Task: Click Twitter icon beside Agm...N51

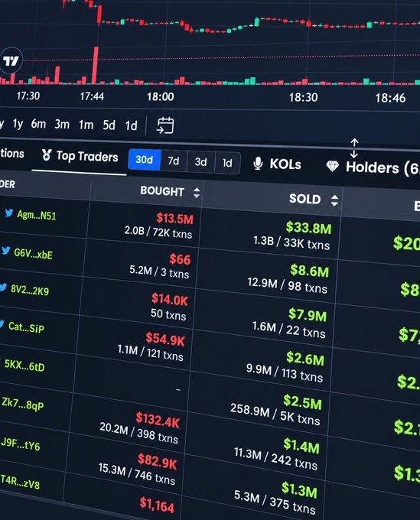Action: click(x=9, y=213)
